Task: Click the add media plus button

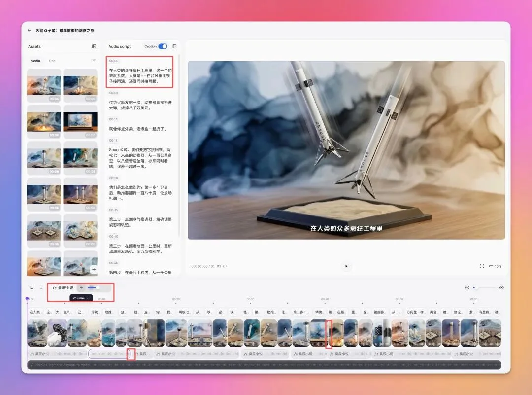Action: tap(94, 269)
